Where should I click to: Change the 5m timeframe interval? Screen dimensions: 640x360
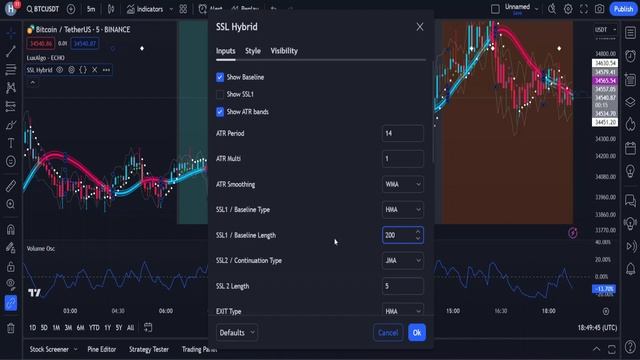[x=91, y=9]
